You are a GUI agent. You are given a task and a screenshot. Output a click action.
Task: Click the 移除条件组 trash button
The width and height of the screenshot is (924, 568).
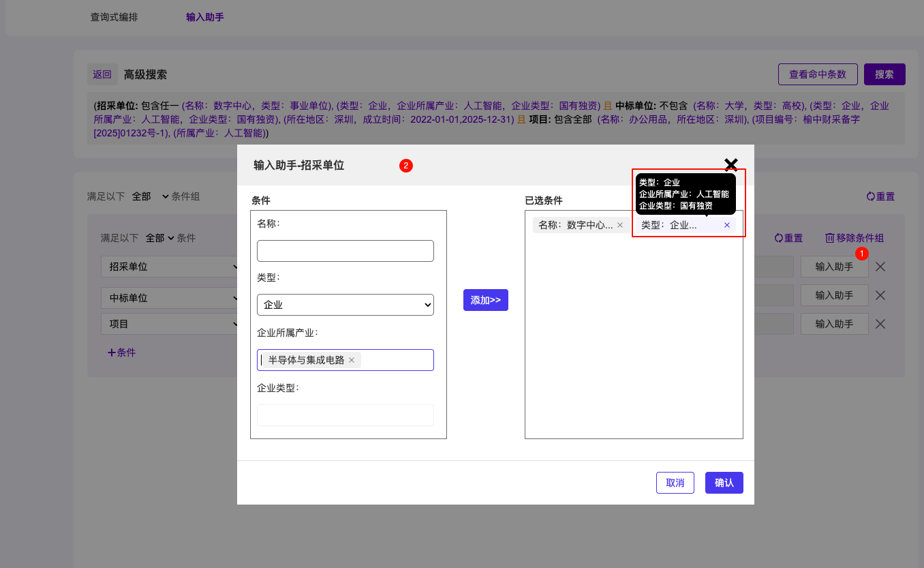click(854, 238)
